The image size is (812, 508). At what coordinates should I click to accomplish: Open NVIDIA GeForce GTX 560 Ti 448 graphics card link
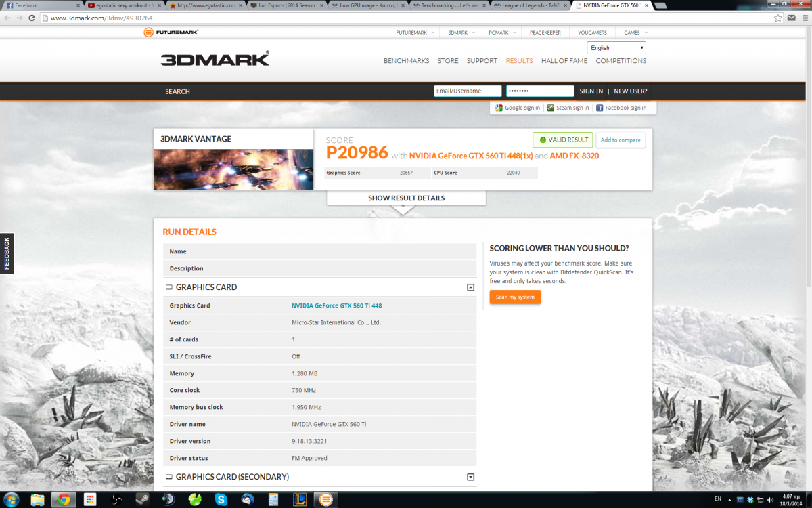click(336, 305)
